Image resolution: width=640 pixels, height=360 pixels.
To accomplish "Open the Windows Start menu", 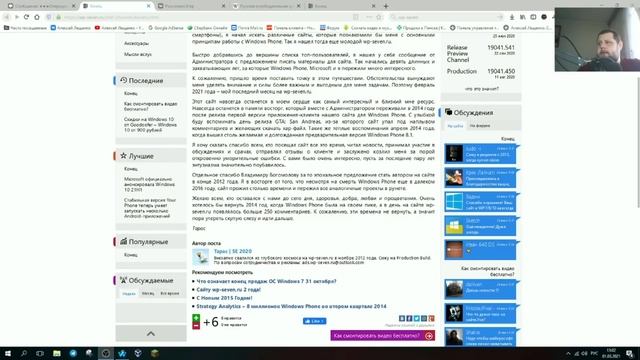I will [7, 353].
